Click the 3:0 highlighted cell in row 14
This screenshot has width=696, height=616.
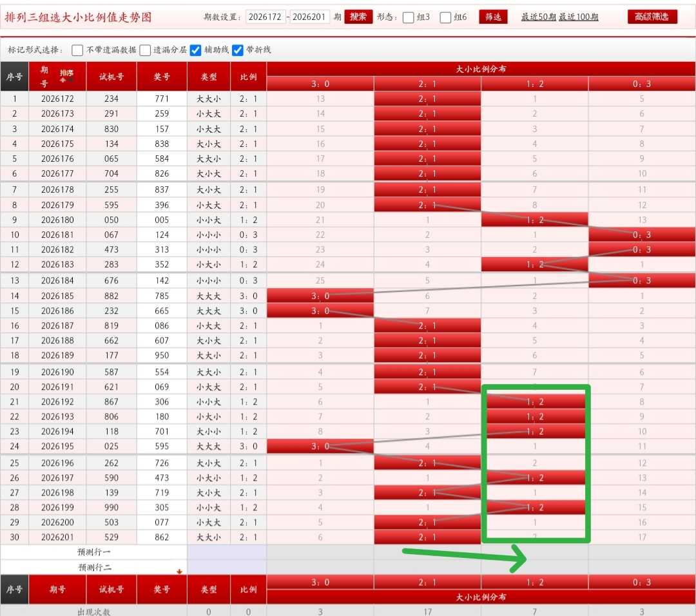(320, 296)
